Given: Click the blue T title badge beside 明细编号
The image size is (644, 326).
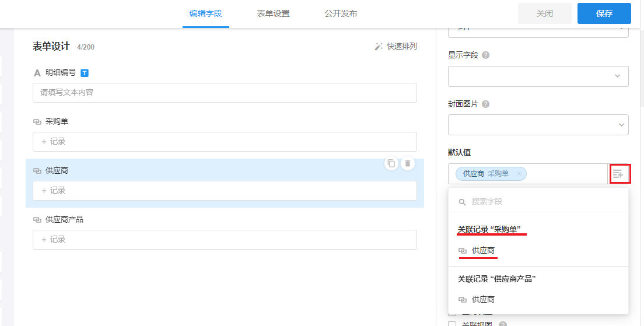Looking at the screenshot, I should pyautogui.click(x=85, y=73).
